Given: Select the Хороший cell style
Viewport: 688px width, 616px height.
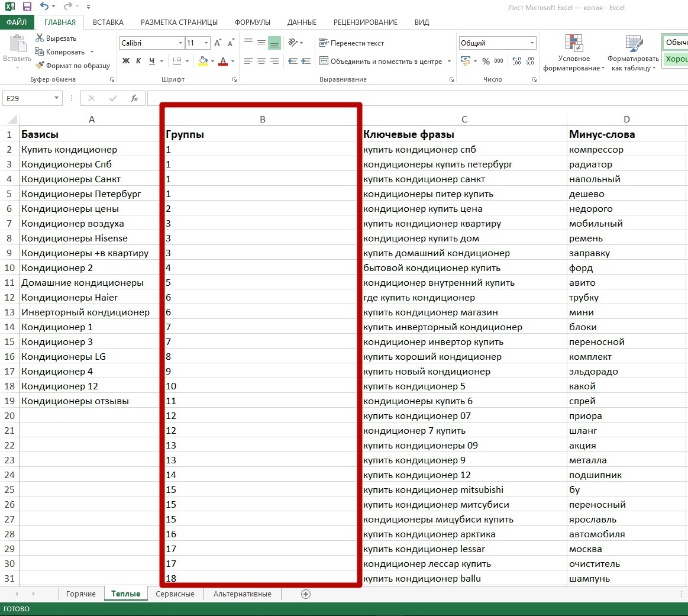Looking at the screenshot, I should [675, 59].
